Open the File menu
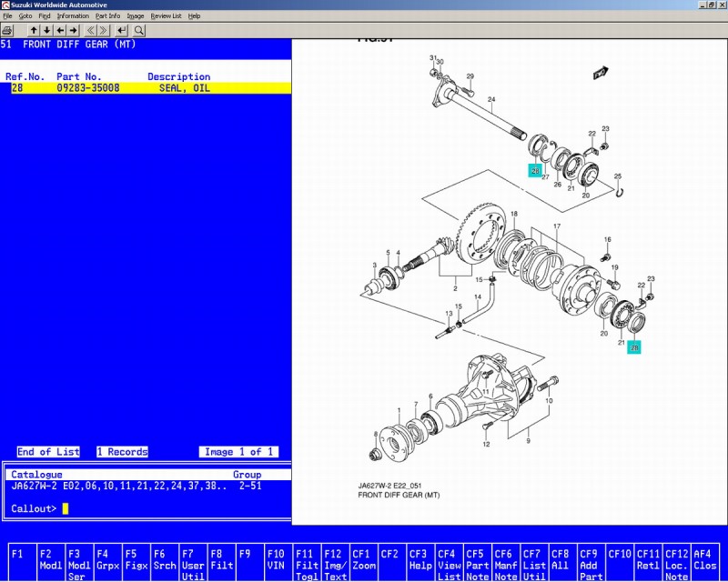This screenshot has width=728, height=582. coord(7,15)
